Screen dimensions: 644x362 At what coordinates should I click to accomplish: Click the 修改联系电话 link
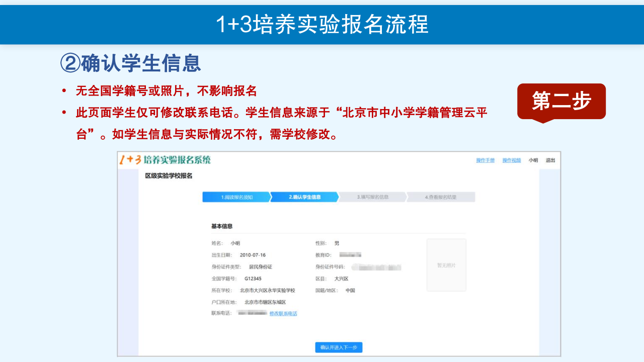pyautogui.click(x=283, y=313)
